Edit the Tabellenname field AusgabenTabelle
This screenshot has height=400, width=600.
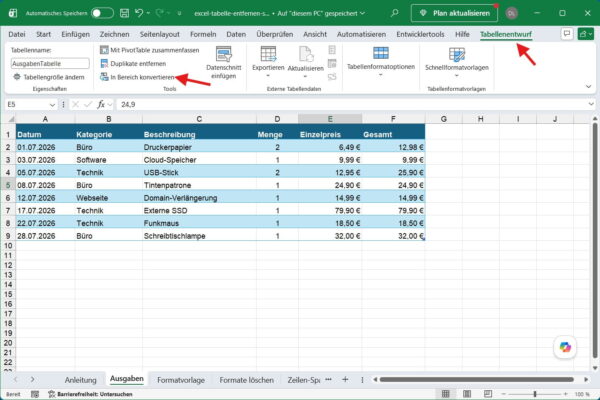[x=50, y=64]
